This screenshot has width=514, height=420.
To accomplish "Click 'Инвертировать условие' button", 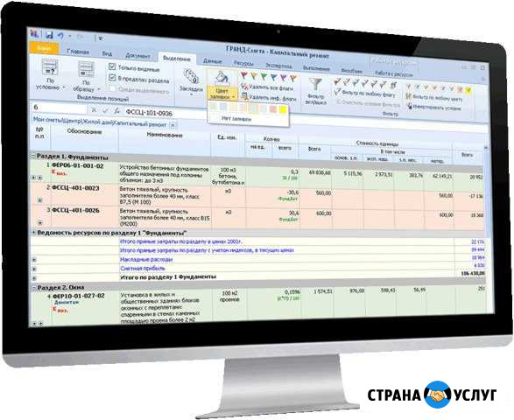I will 433,107.
